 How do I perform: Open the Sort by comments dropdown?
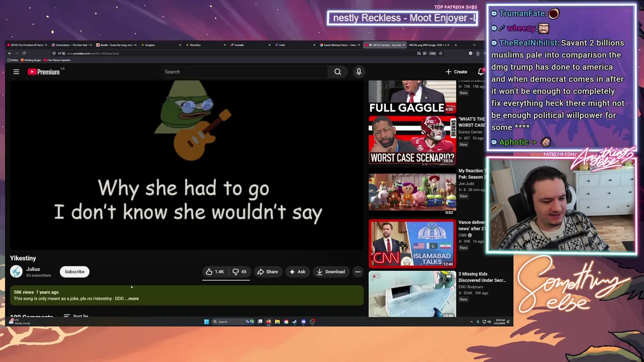coord(76,316)
